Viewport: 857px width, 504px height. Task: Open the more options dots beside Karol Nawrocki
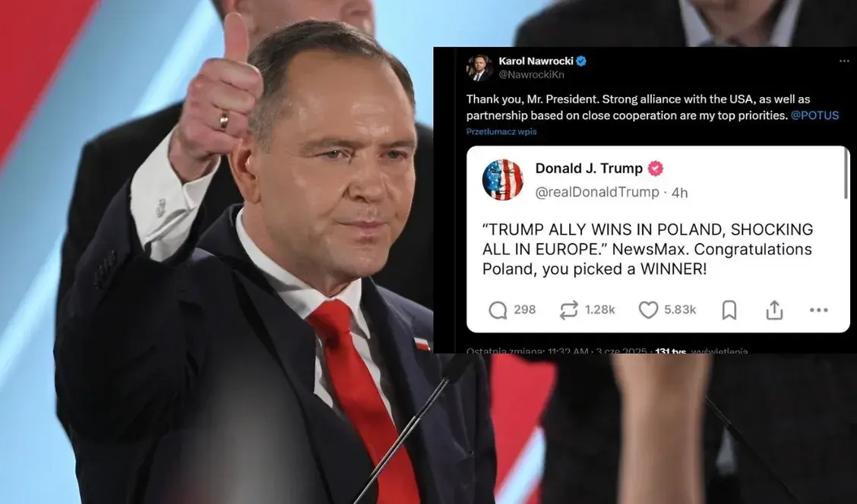point(844,61)
